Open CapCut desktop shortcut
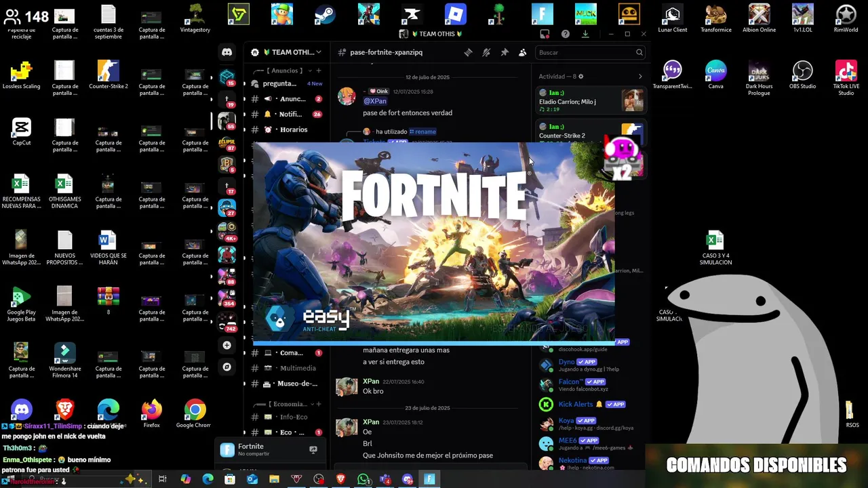The height and width of the screenshot is (488, 868). pyautogui.click(x=22, y=131)
